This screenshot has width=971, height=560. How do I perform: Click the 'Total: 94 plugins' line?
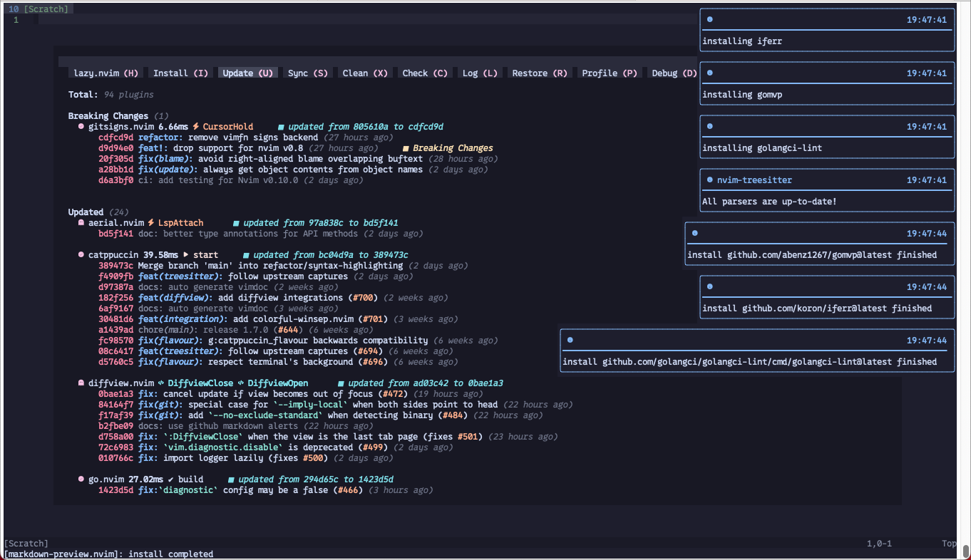pos(111,95)
